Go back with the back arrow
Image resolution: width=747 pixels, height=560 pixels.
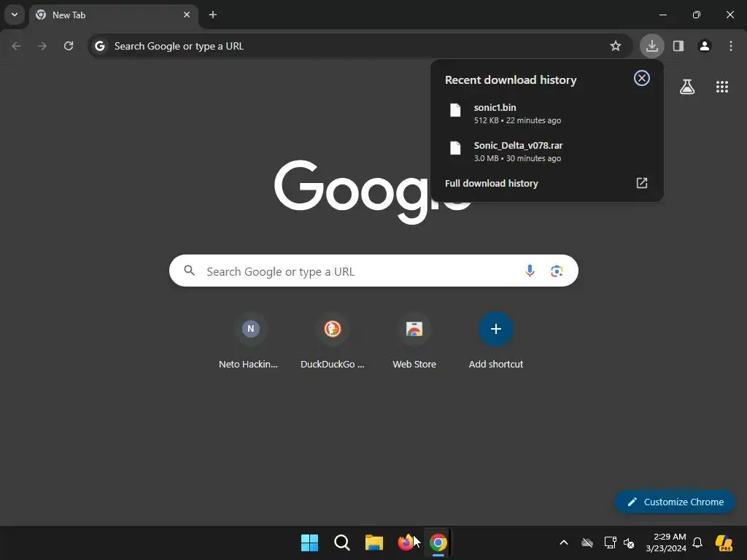pyautogui.click(x=16, y=46)
